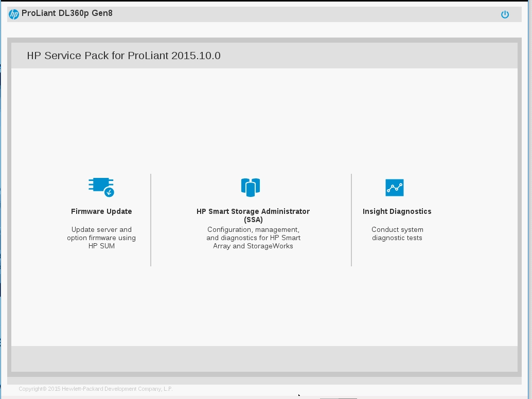
Task: Click HP Service Pack for ProLiant 2015.10.0 header
Action: click(123, 56)
